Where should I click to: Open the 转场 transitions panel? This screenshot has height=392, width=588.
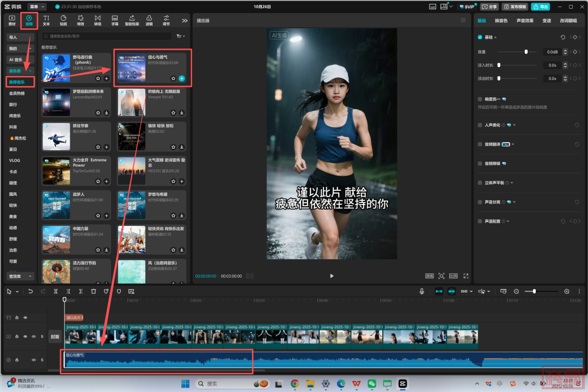point(97,21)
